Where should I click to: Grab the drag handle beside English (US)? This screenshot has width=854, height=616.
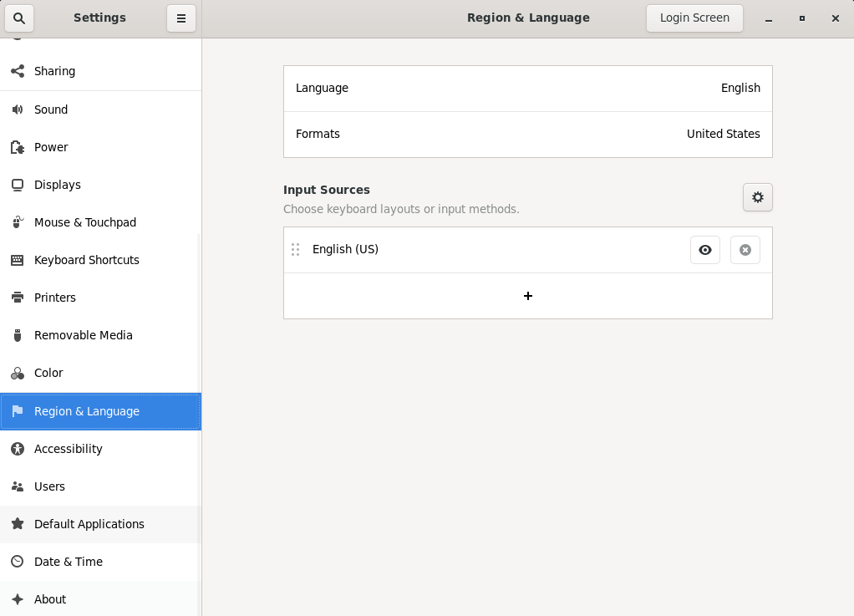coord(295,250)
